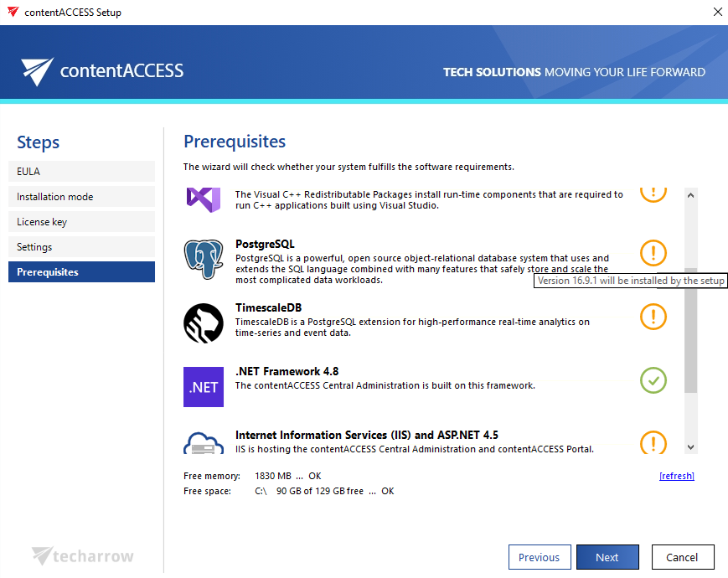The image size is (728, 578).
Task: Cancel the setup wizard
Action: coord(682,557)
